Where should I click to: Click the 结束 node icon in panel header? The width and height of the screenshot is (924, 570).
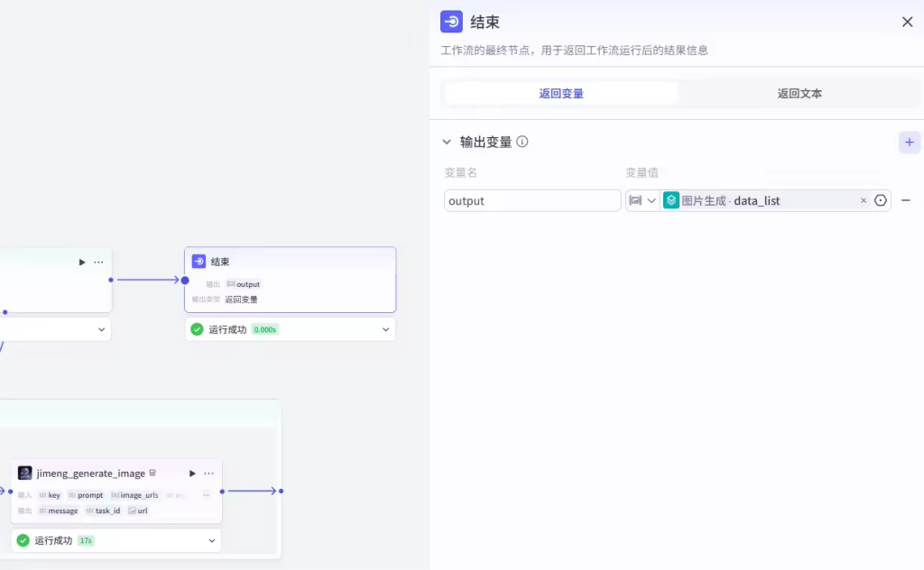451,22
